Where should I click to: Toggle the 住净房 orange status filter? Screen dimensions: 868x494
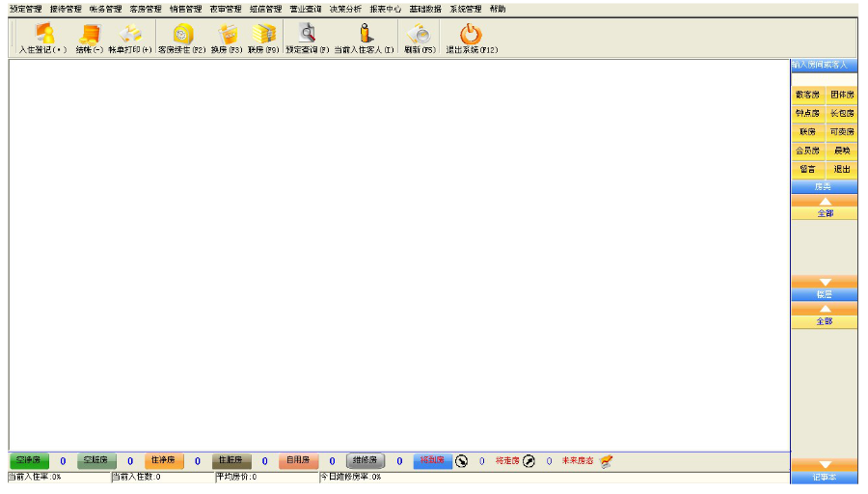coord(164,461)
